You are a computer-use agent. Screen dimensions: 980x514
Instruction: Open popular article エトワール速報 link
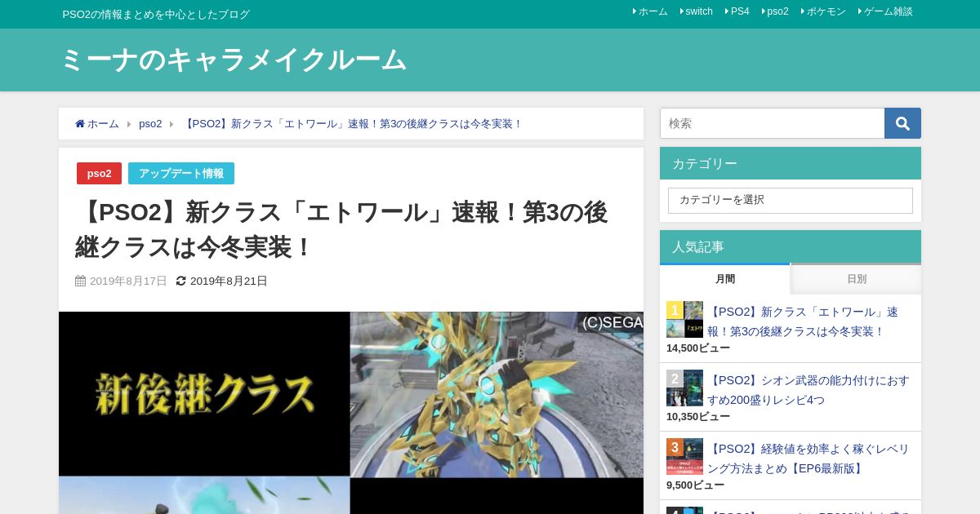(803, 321)
